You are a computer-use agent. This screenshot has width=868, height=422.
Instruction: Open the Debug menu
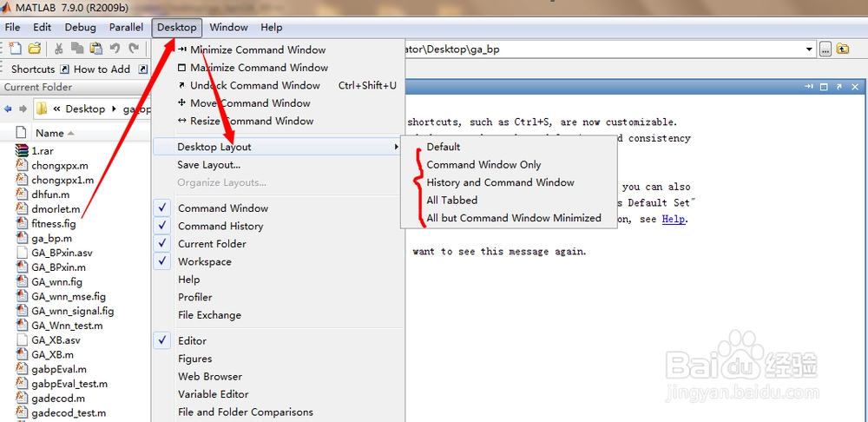pos(80,27)
